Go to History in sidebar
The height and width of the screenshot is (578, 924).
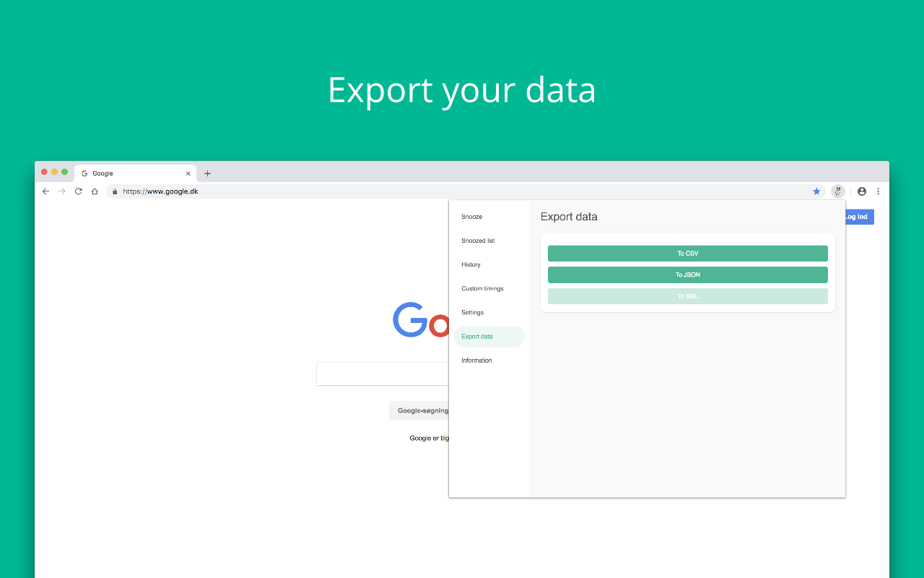[471, 264]
